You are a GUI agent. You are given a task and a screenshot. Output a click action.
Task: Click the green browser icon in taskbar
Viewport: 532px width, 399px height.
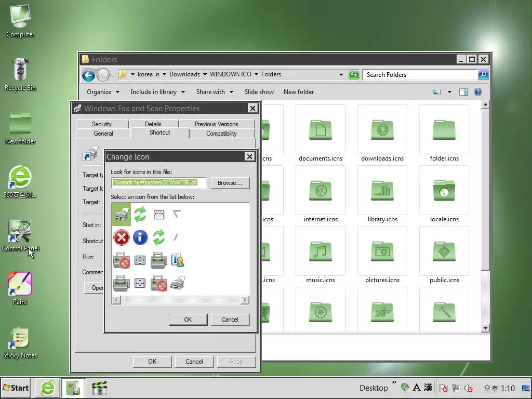pyautogui.click(x=48, y=388)
